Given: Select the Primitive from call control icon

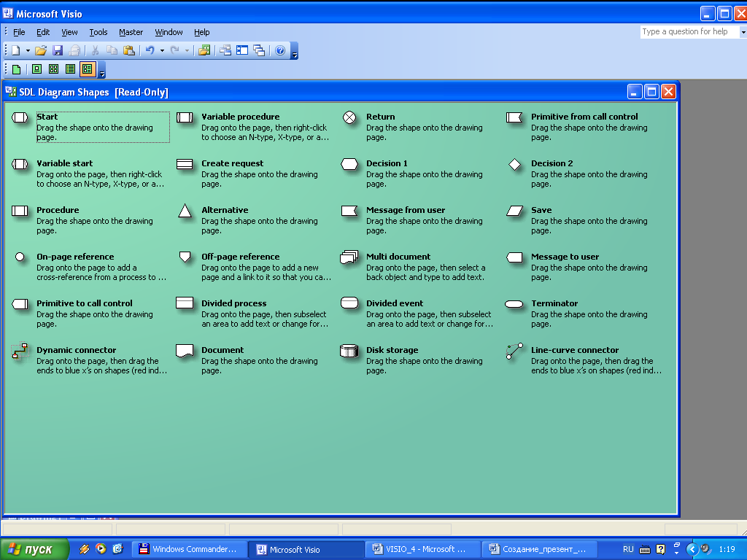Looking at the screenshot, I should [x=514, y=117].
